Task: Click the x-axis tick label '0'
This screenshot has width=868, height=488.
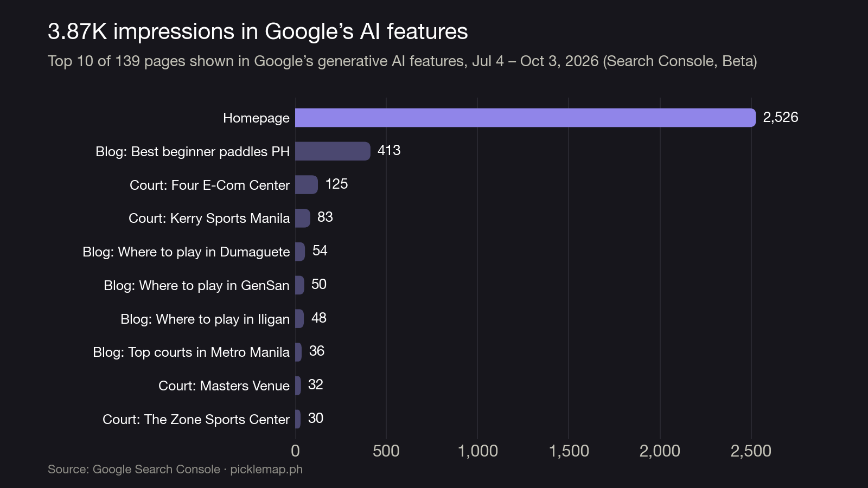Action: [295, 451]
